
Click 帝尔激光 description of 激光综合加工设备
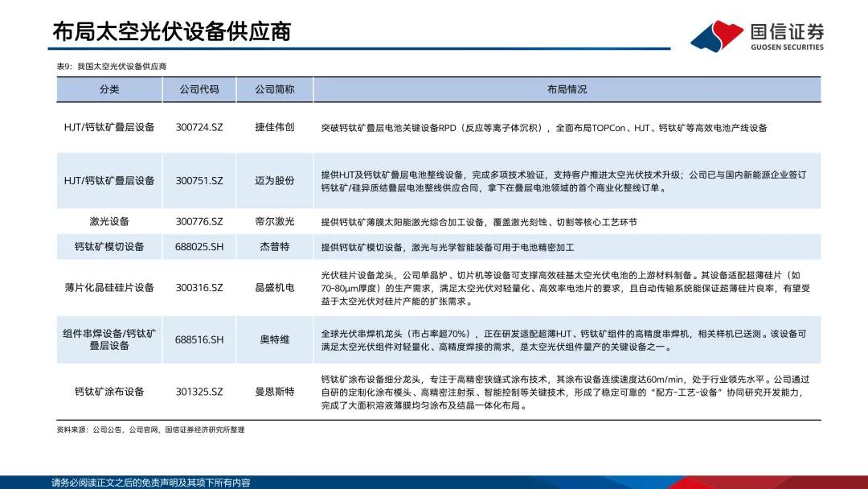pyautogui.click(x=479, y=222)
